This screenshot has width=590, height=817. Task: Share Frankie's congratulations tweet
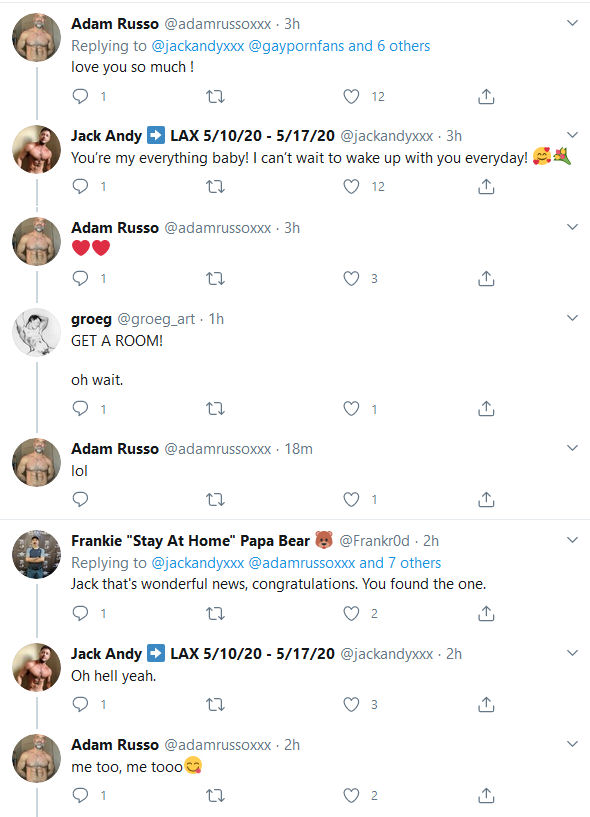click(486, 613)
